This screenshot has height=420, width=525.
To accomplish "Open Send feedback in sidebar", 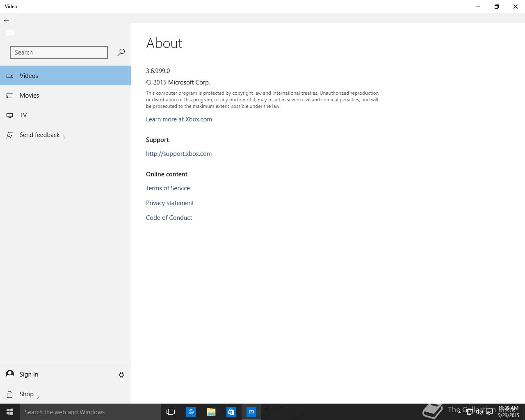I will click(65, 135).
